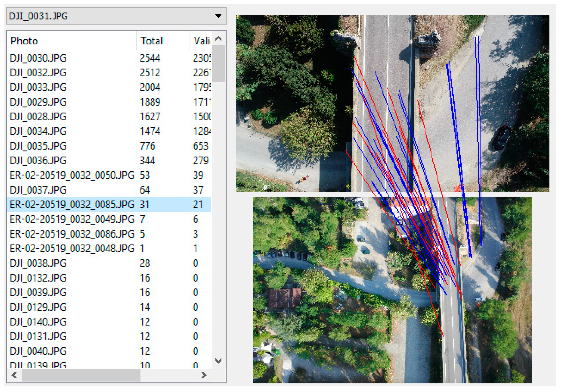Image resolution: width=563 pixels, height=392 pixels.
Task: Click the dropdown arrow of photo selector
Action: [x=218, y=16]
